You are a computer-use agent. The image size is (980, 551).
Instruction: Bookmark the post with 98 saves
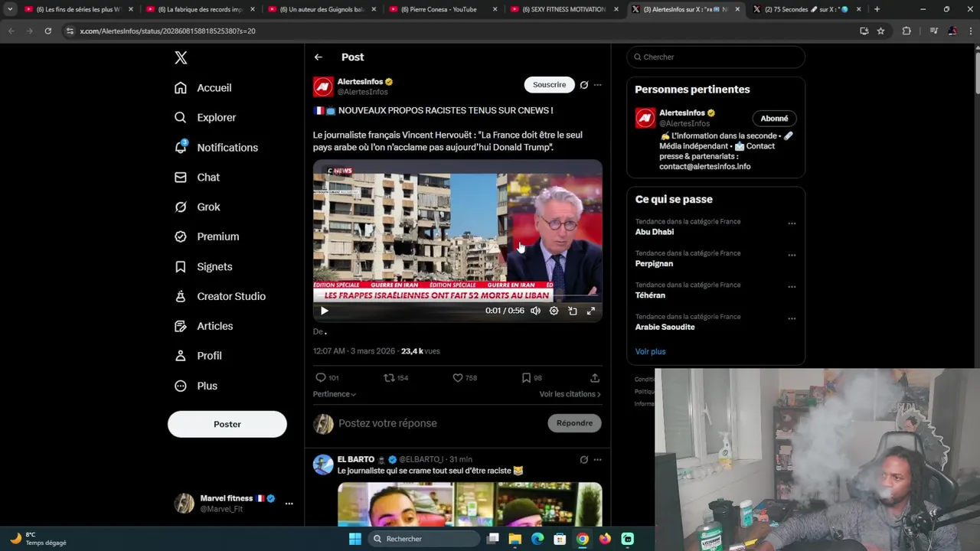point(526,378)
